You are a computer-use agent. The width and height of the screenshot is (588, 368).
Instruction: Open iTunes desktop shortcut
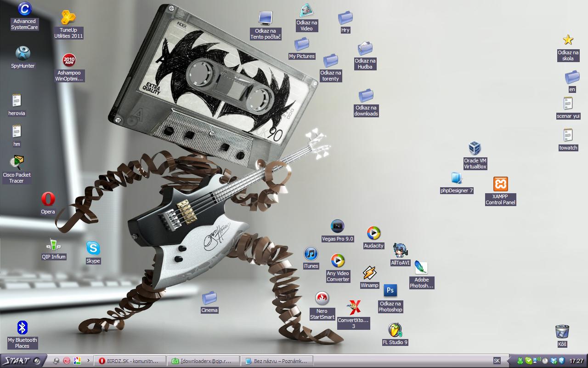(311, 258)
